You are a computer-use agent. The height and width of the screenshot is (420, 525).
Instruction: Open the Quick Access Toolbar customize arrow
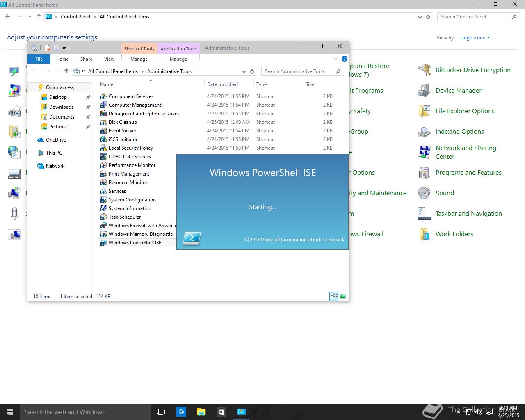tap(64, 48)
